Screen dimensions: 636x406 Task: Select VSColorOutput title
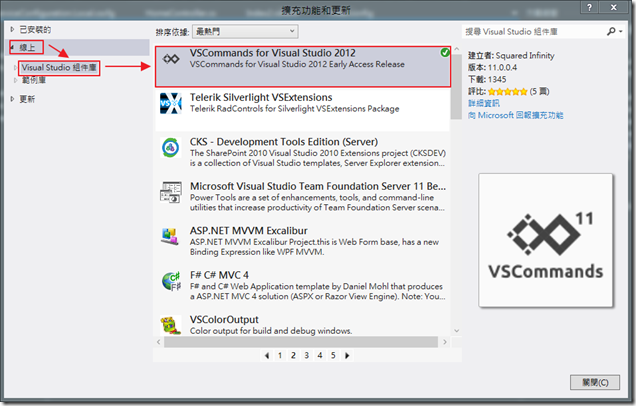pyautogui.click(x=224, y=319)
